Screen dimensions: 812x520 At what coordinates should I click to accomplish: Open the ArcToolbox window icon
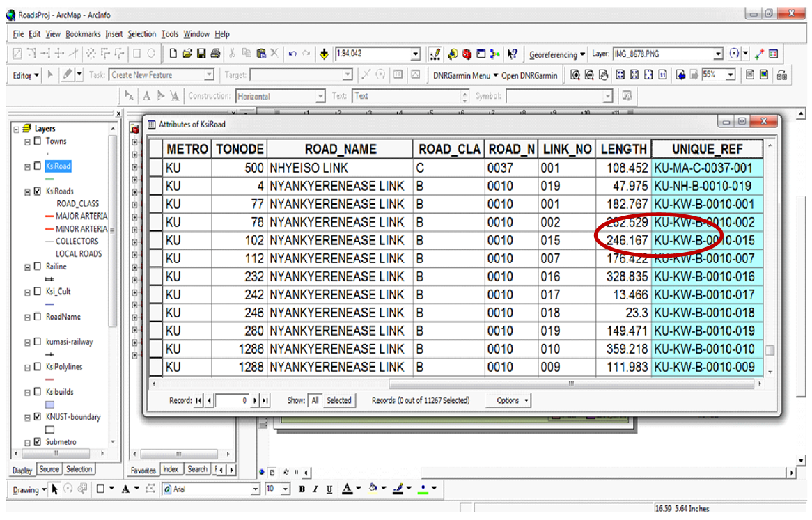(x=467, y=54)
